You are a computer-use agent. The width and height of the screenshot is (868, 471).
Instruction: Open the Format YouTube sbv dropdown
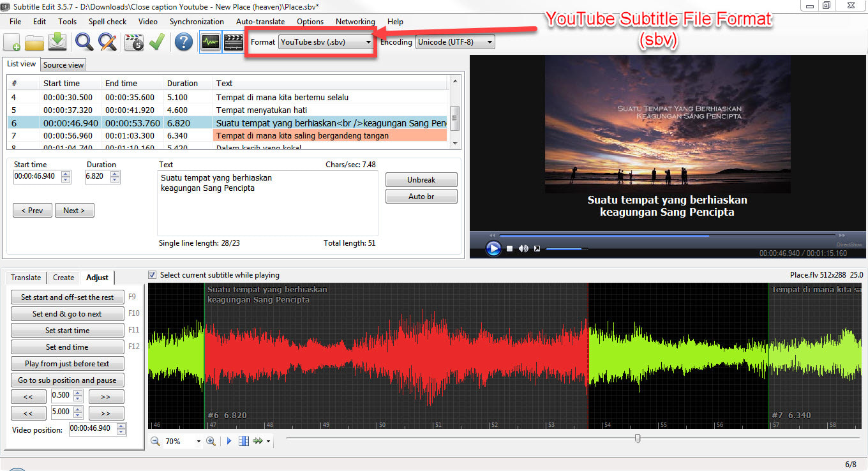pyautogui.click(x=326, y=42)
